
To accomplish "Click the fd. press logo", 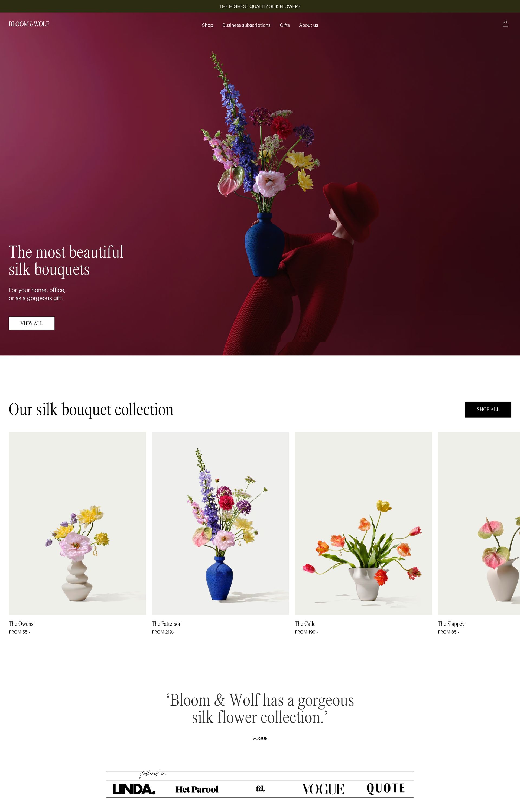I will (260, 788).
